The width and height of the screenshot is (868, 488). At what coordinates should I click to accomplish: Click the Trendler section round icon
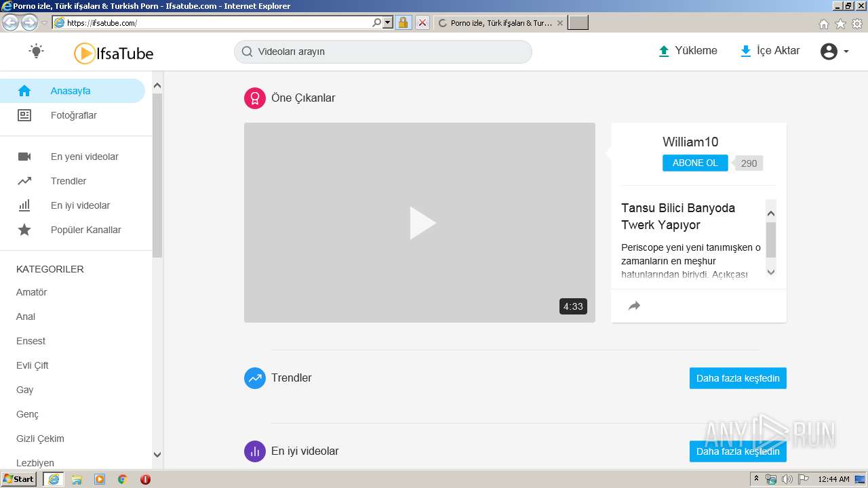click(255, 378)
